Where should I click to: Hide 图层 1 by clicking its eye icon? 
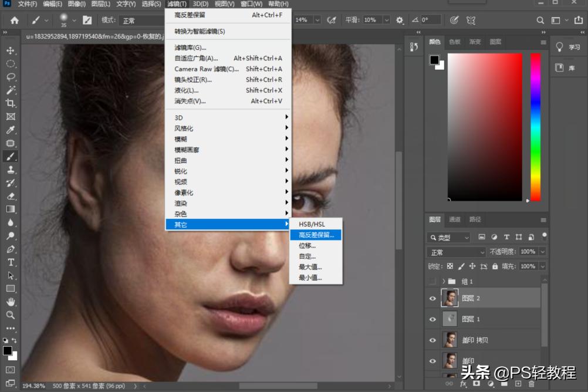pos(432,319)
